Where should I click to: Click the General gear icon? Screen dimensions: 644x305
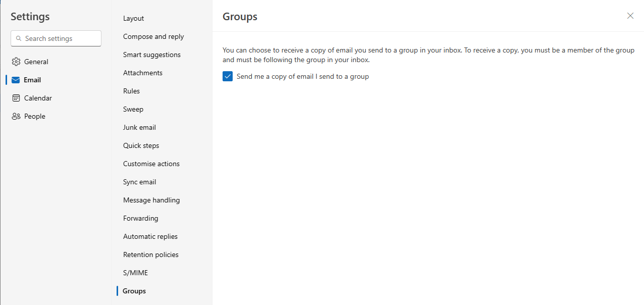(16, 62)
